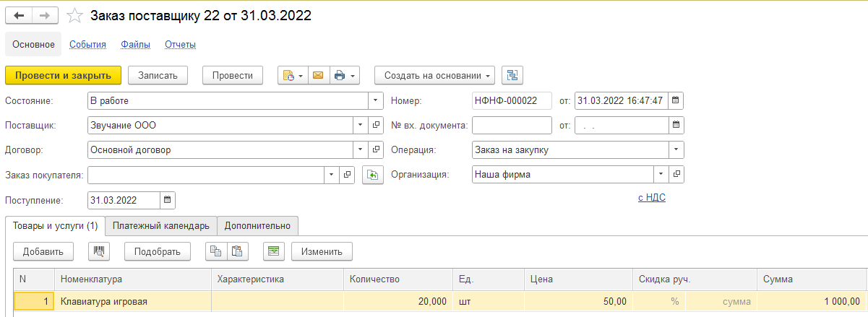
Task: Select the unit cell шт
Action: [489, 301]
